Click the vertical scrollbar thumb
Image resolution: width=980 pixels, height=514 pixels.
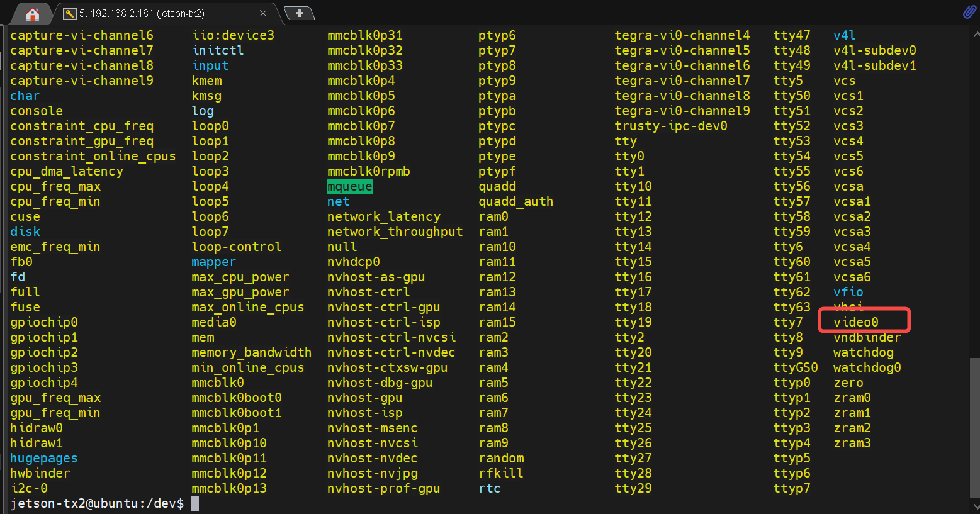pos(975,427)
